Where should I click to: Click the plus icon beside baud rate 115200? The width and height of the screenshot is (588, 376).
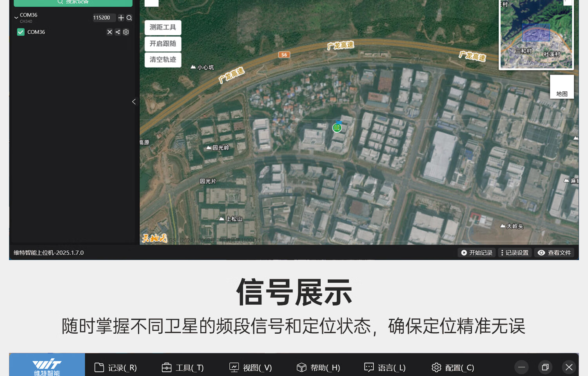click(121, 18)
